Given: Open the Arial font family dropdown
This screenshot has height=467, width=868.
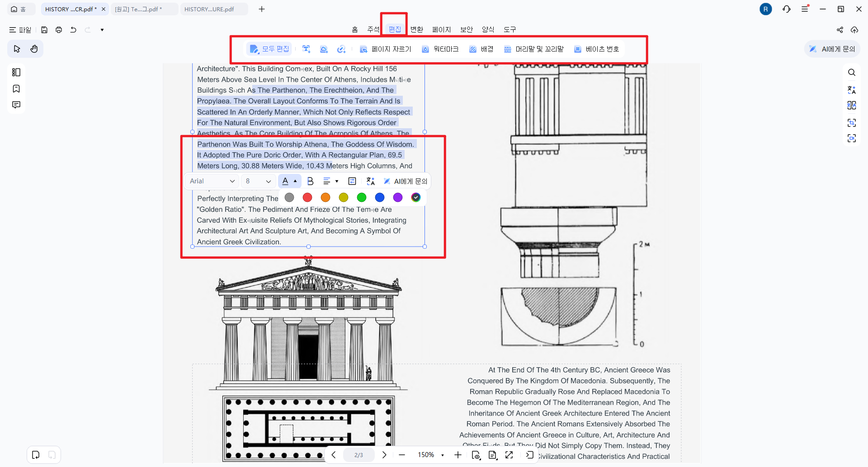Looking at the screenshot, I should [x=212, y=181].
